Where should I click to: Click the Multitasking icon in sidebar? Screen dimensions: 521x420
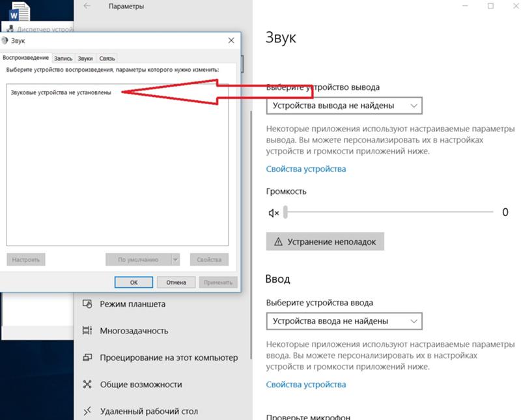(87, 331)
